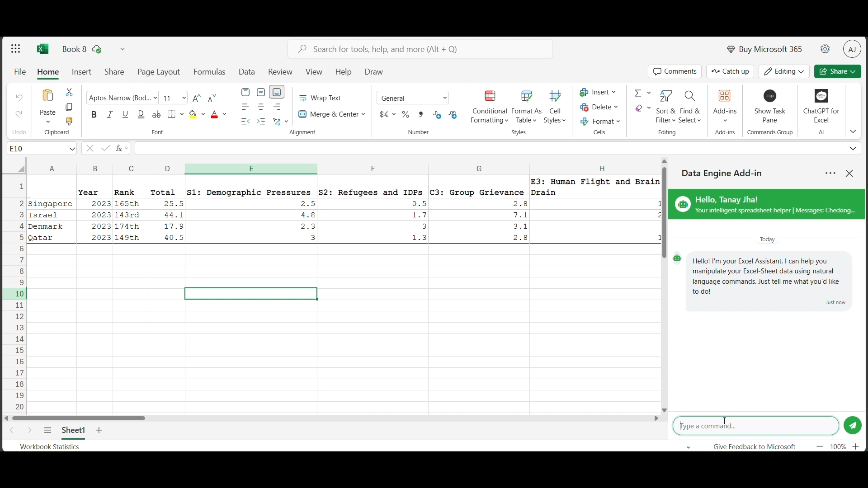Expand Merge & Center options
The image size is (868, 488).
click(364, 115)
